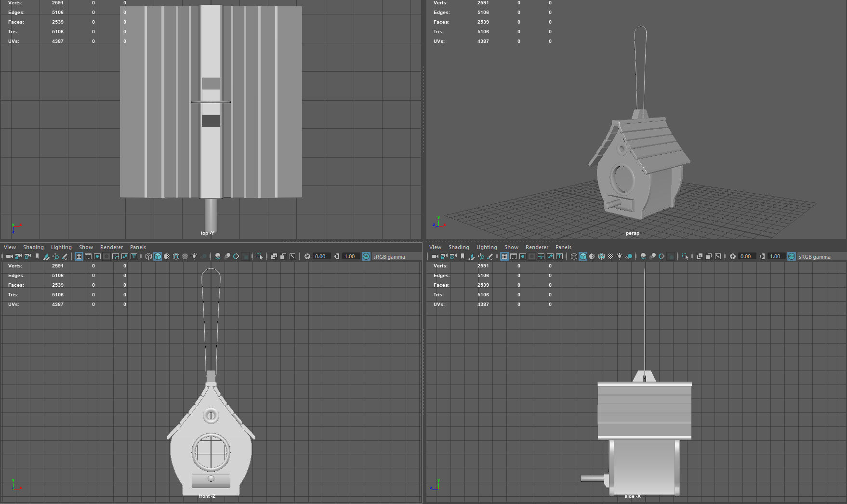Click X-Ray Joints icon in front view toolbar

[x=292, y=256]
